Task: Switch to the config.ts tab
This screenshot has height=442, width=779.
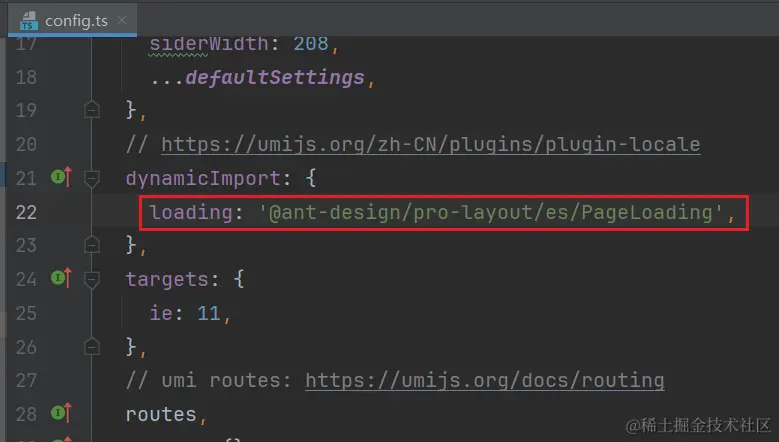Action: tap(72, 20)
